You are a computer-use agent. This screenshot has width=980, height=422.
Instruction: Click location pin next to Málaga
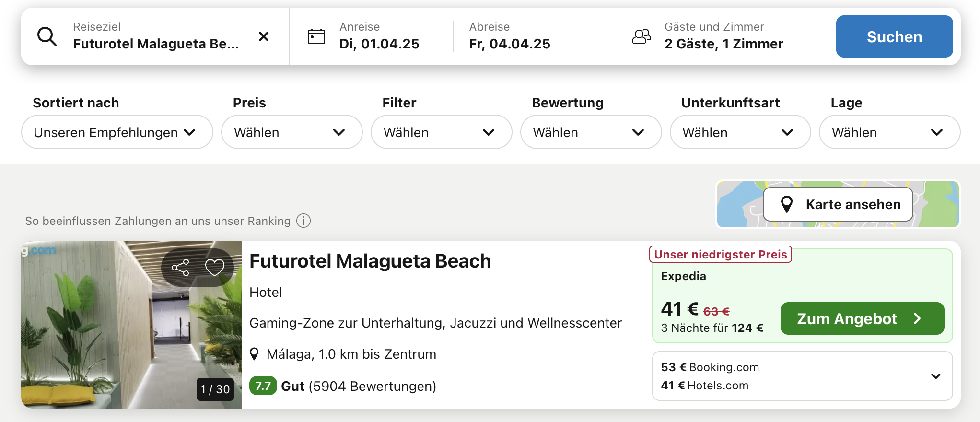[255, 354]
